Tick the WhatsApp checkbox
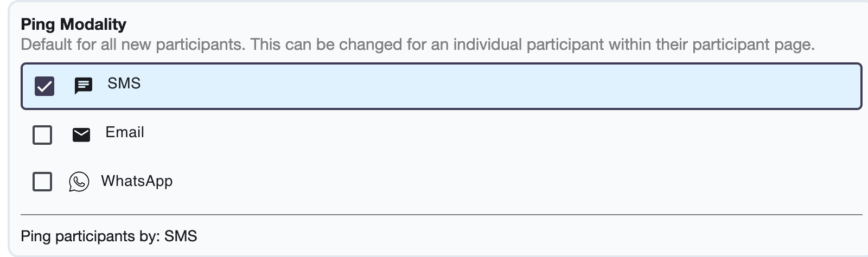 coord(42,182)
